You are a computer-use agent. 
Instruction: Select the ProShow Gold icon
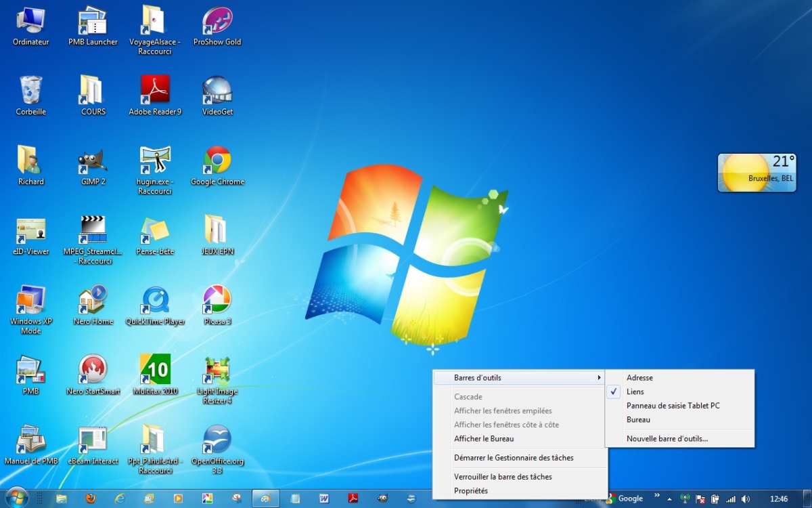217,26
